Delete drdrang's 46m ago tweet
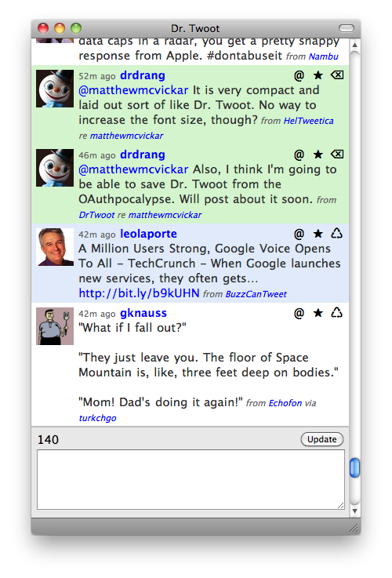 337,154
